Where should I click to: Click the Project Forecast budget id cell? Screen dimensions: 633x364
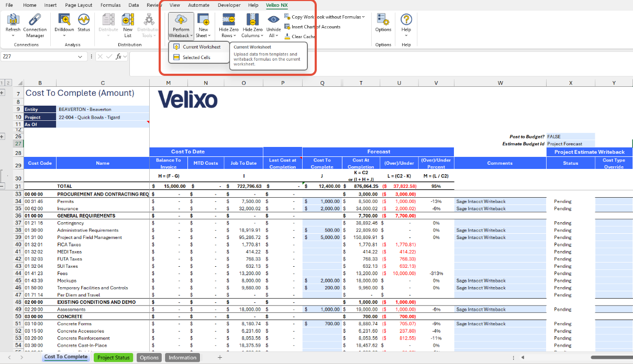(x=571, y=144)
